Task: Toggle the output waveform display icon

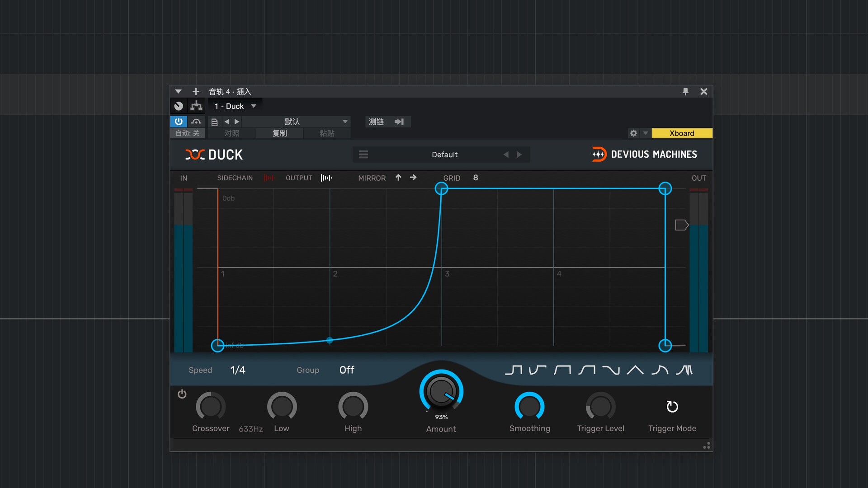Action: [326, 178]
